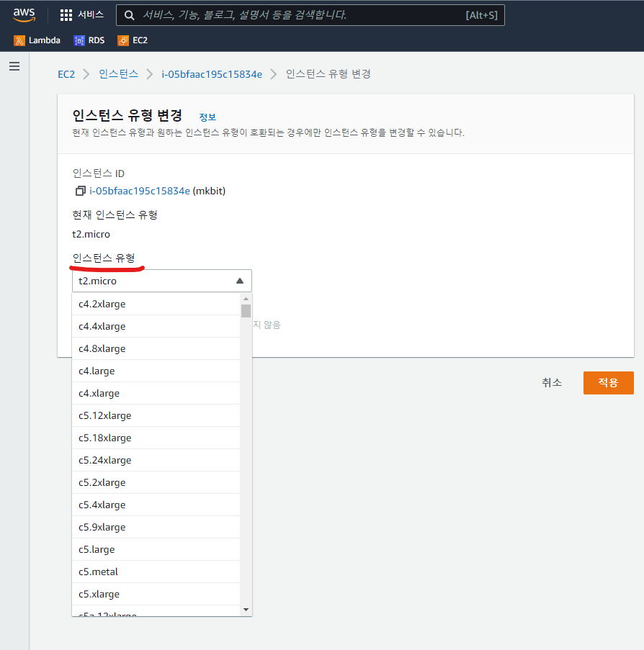This screenshot has height=650, width=644.
Task: Select c5.4xlarge instance type
Action: coord(156,505)
